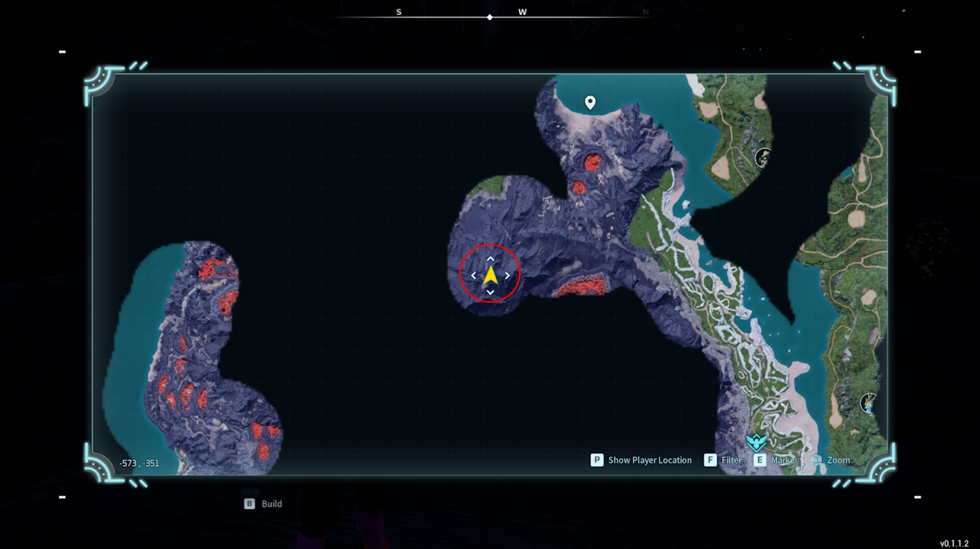Screen dimensions: 980x549
Task: Click the yellow player arrow
Action: (491, 274)
